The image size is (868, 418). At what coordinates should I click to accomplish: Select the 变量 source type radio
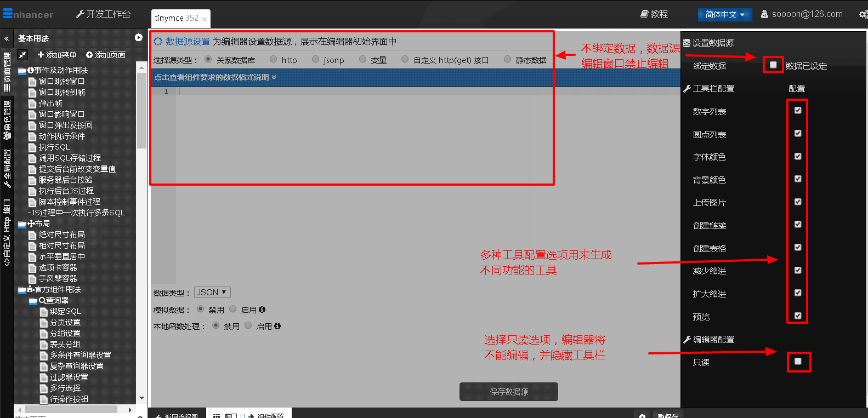pyautogui.click(x=362, y=59)
